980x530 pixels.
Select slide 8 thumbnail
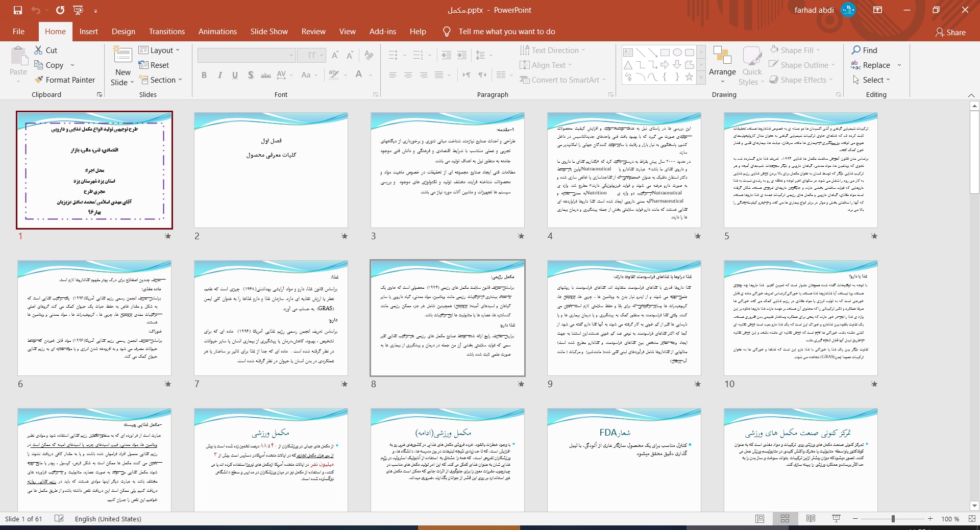pyautogui.click(x=448, y=318)
